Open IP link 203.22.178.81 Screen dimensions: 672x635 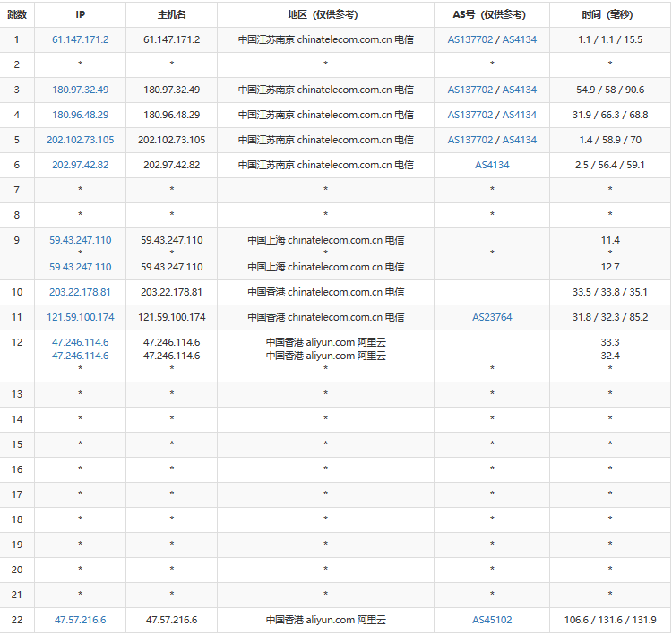pyautogui.click(x=80, y=292)
